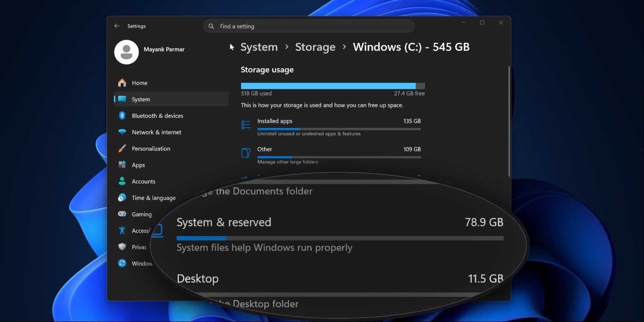This screenshot has width=644, height=322.
Task: Click 'Uninstall unused or undesired apps' text
Action: (309, 134)
